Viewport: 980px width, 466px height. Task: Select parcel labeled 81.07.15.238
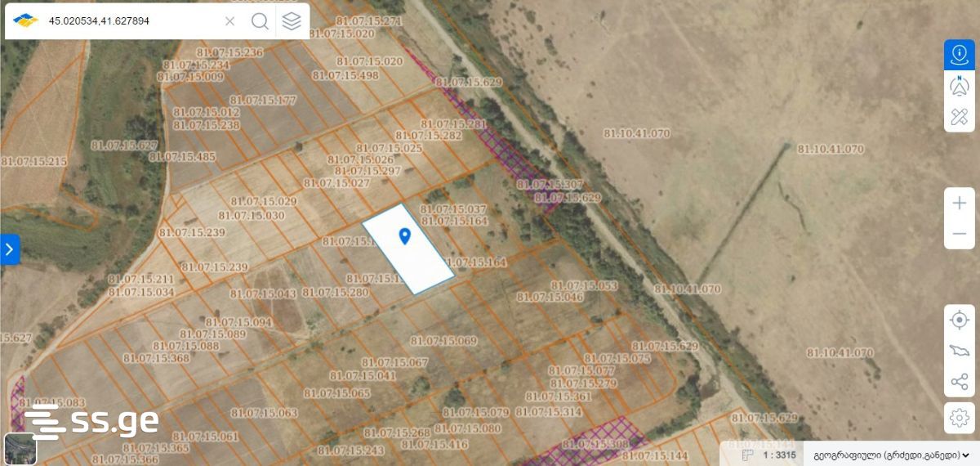coord(207,125)
